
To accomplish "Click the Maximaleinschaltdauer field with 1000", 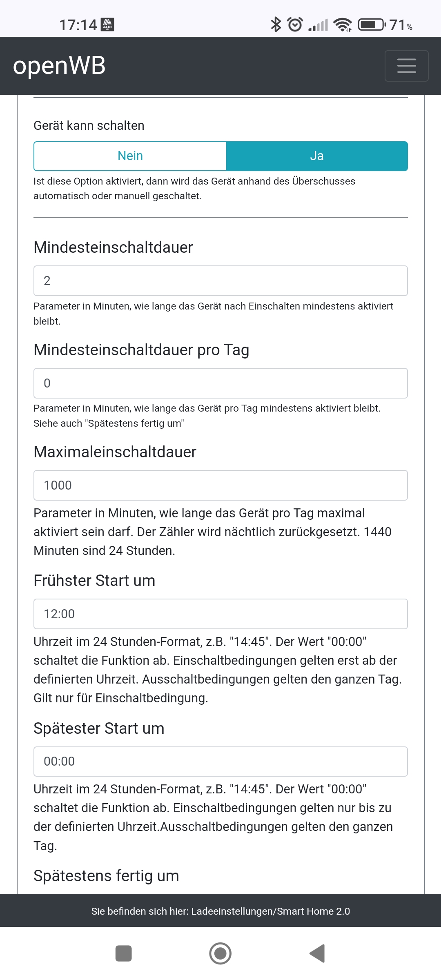I will coord(220,486).
